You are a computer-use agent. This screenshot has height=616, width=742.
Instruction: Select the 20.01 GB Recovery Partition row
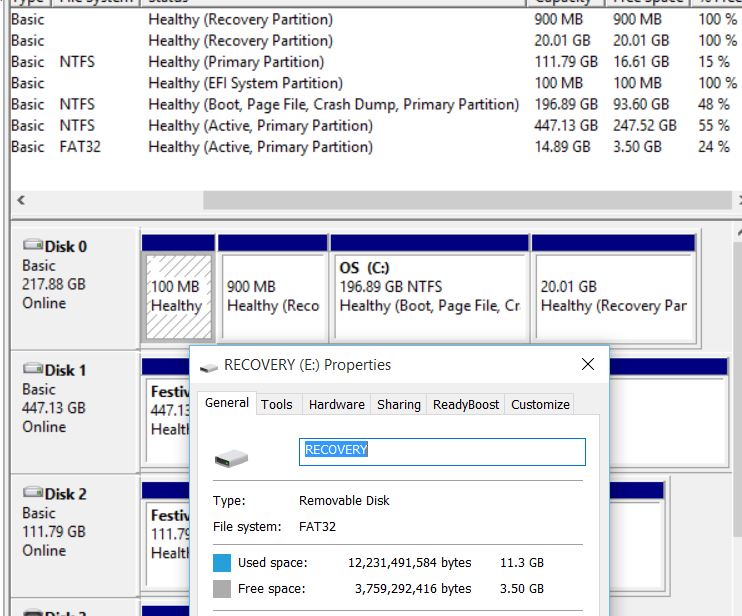[x=374, y=40]
